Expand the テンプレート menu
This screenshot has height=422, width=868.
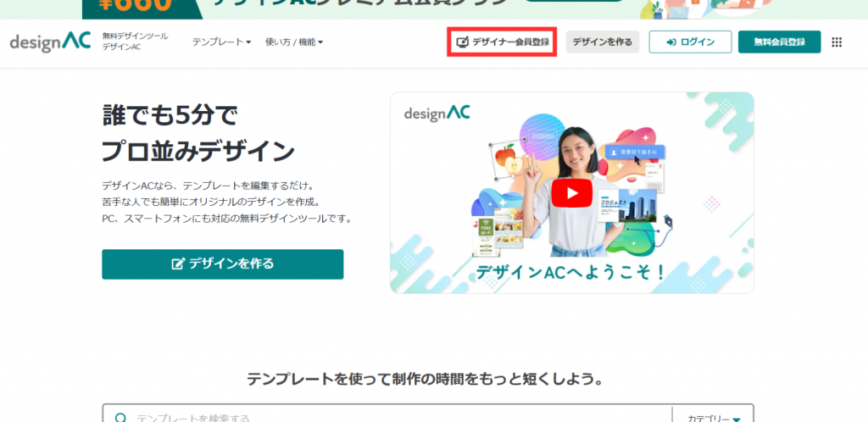[x=221, y=42]
